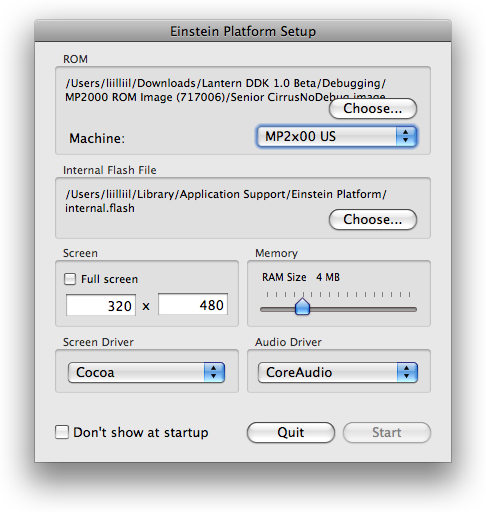Open the Screen Driver Cocoa dropdown
The width and height of the screenshot is (486, 512).
coord(146,372)
